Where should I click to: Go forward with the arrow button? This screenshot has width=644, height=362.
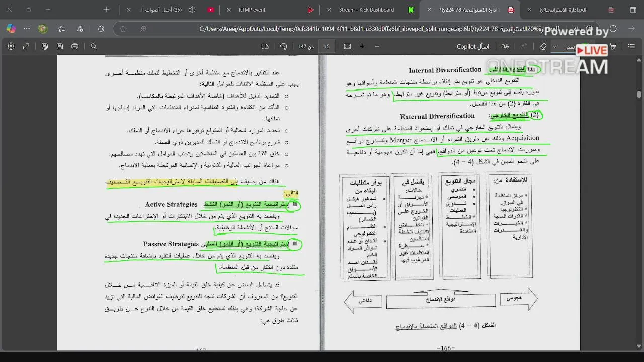point(632,29)
